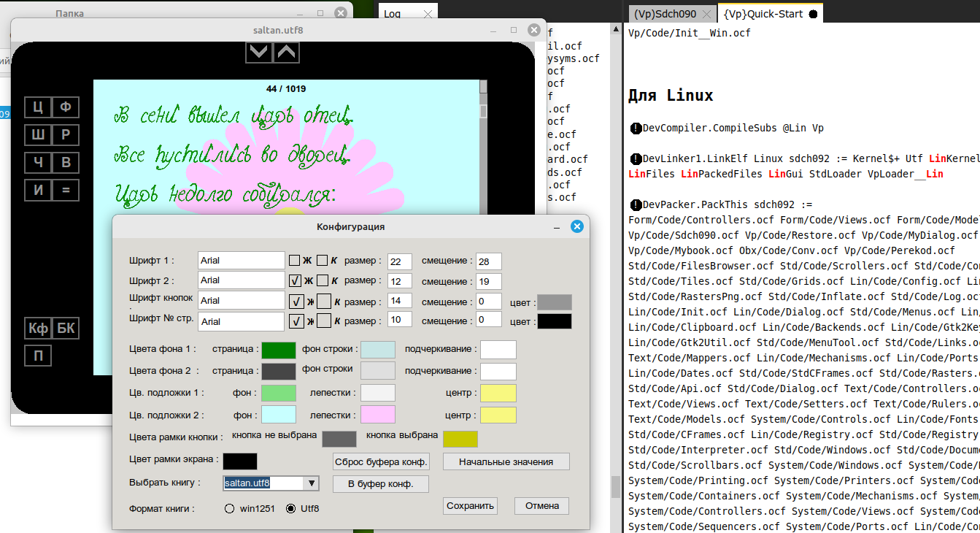Image resolution: width=980 pixels, height=533 pixels.
Task: Click Сброс буфера конф. button
Action: click(x=380, y=461)
